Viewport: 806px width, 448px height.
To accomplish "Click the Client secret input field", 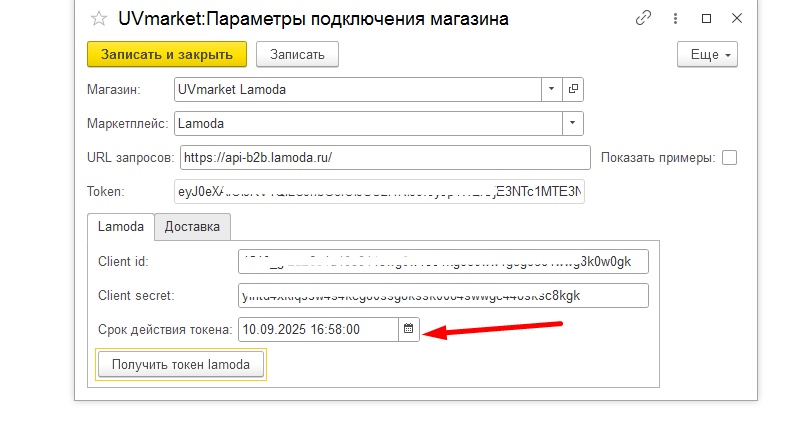I will (x=443, y=295).
